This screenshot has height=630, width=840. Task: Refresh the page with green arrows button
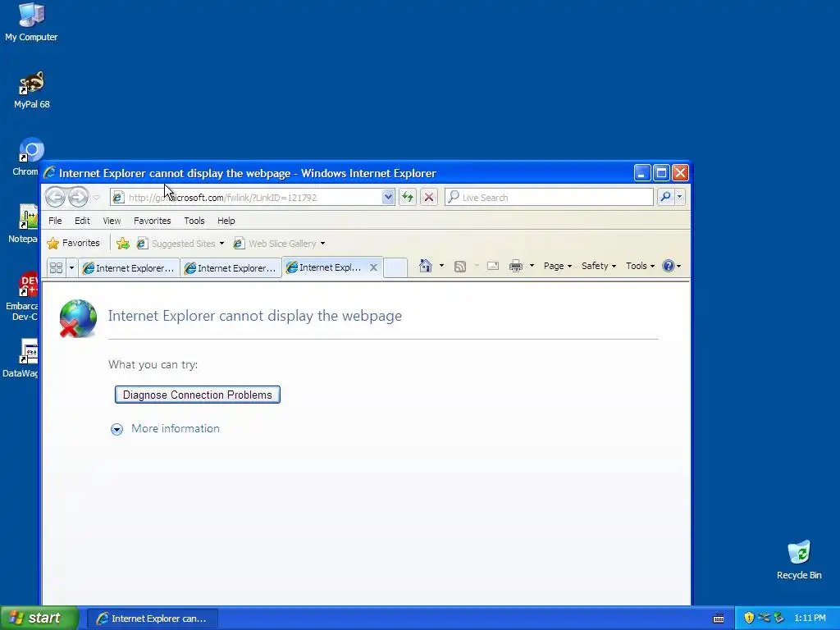click(408, 197)
